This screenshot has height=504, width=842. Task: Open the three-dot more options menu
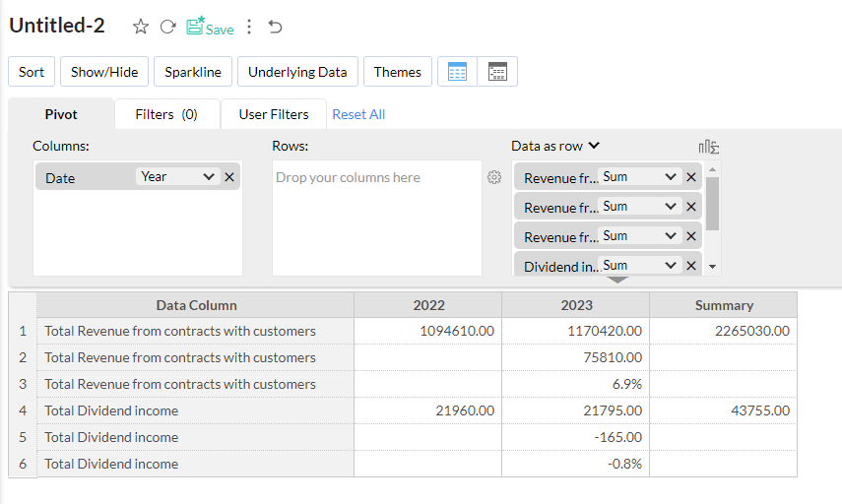249,28
